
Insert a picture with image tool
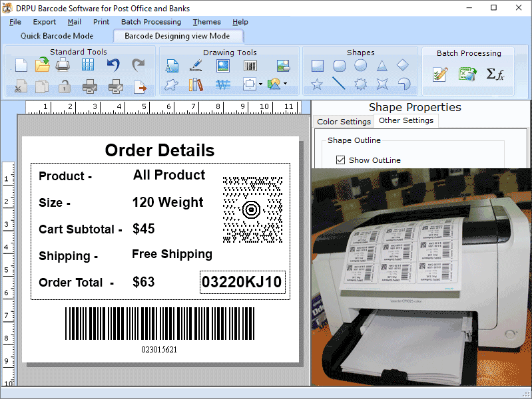click(223, 65)
